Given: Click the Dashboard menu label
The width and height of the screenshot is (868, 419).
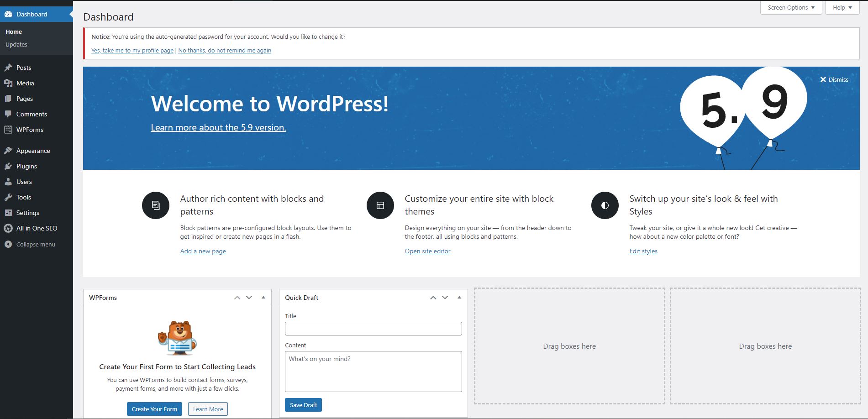Looking at the screenshot, I should click(x=32, y=14).
